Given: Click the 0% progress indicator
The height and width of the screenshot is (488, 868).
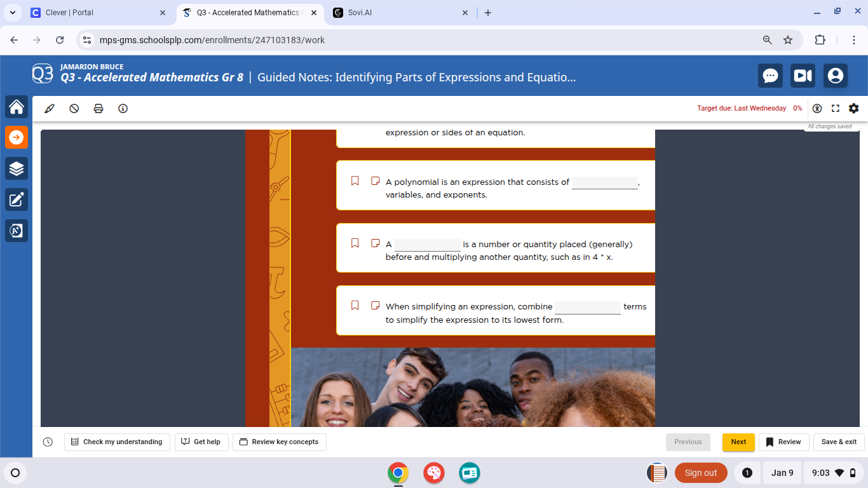Looking at the screenshot, I should pos(797,109).
